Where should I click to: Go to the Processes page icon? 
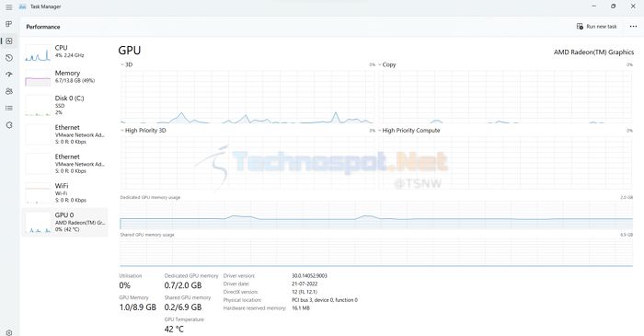8,24
